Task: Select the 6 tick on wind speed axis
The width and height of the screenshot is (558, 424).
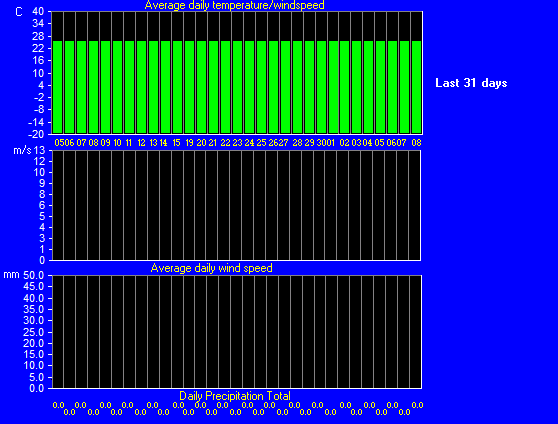Action: point(42,205)
